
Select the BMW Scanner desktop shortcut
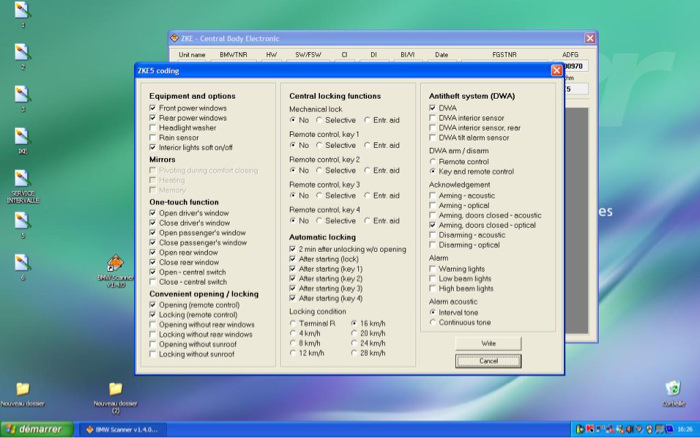click(x=116, y=271)
